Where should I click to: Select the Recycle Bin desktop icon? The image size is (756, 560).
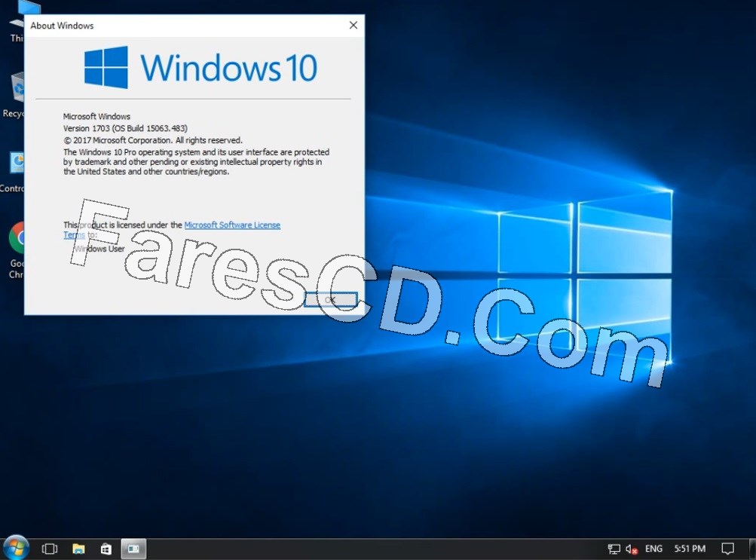[14, 95]
